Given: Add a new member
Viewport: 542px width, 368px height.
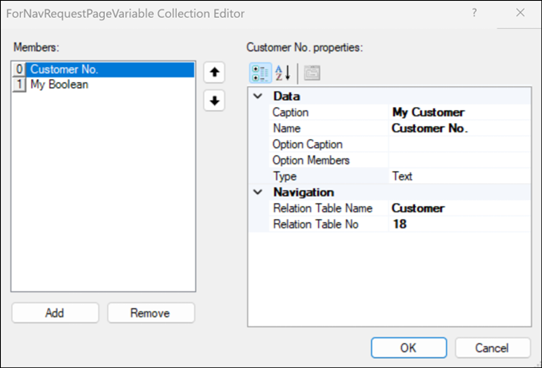Looking at the screenshot, I should tap(55, 313).
